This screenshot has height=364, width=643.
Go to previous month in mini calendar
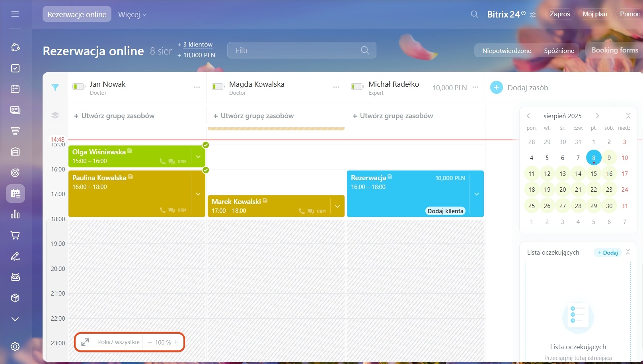528,116
